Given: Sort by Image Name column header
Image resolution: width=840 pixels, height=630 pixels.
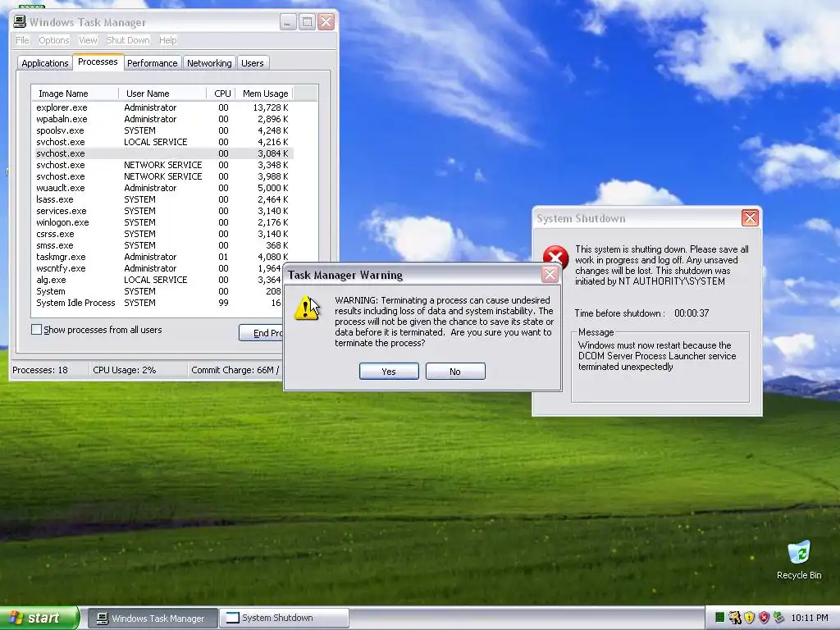Looking at the screenshot, I should point(75,94).
